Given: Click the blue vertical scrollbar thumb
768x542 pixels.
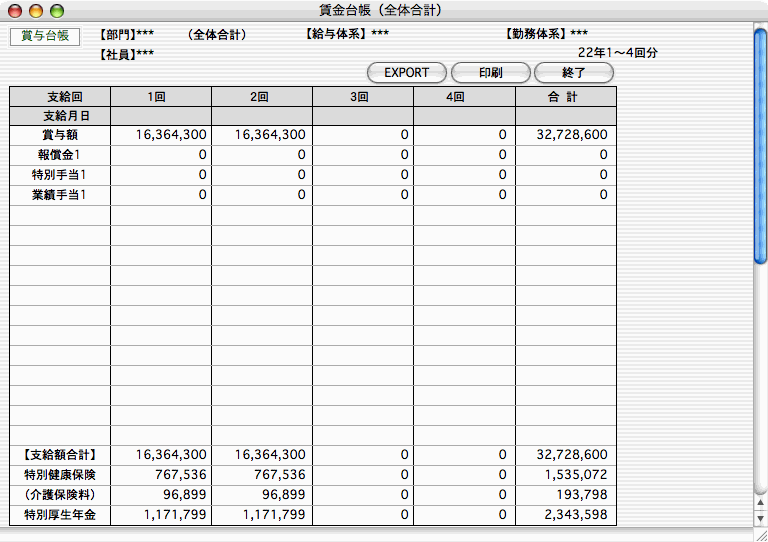Looking at the screenshot, I should (760, 145).
